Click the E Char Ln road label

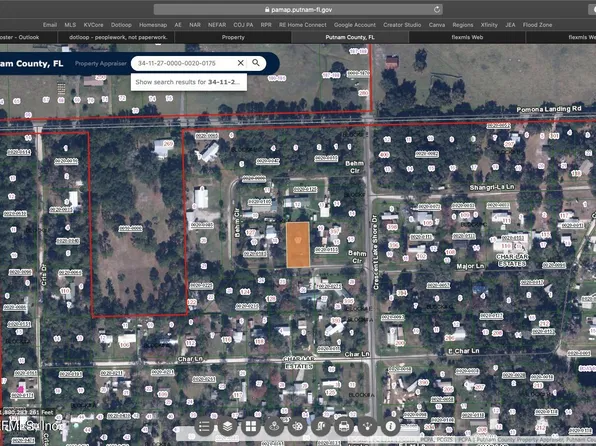(464, 351)
